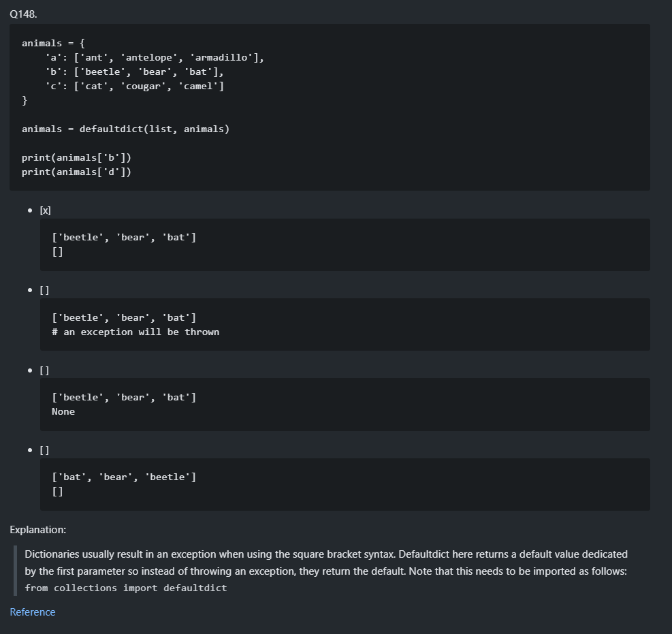Click the bullet next to the last option
Screen dimensions: 672x634
30,450
